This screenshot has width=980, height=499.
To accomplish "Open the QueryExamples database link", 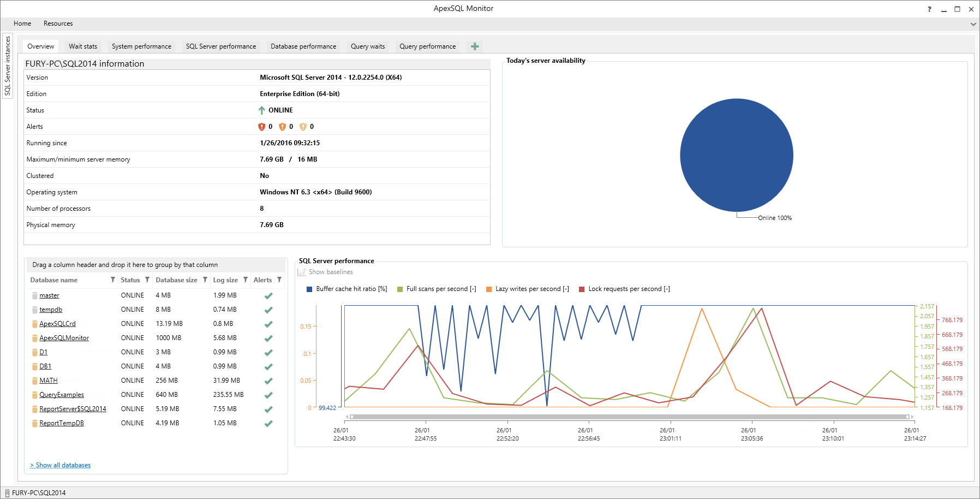I will [62, 395].
